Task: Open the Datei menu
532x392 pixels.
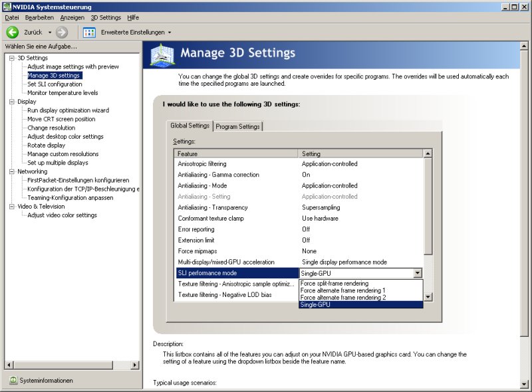Action: coord(12,18)
